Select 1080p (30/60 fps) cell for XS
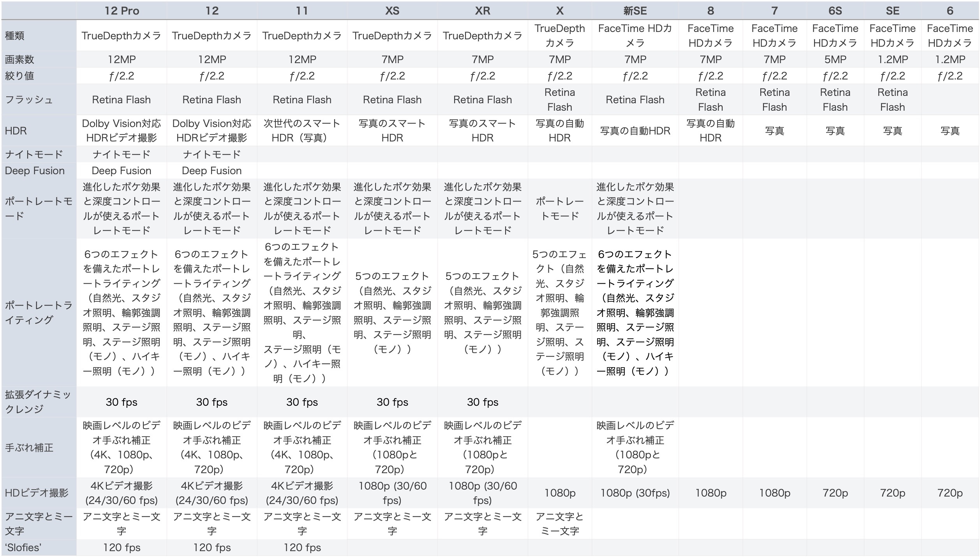This screenshot has width=980, height=557. pos(392,493)
